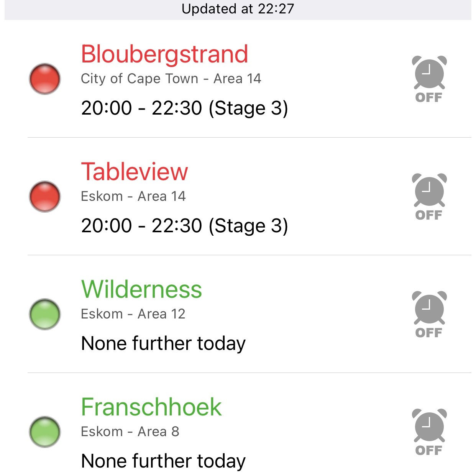The width and height of the screenshot is (476, 476).
Task: Tap the red status light for Tableview
Action: coord(45,197)
